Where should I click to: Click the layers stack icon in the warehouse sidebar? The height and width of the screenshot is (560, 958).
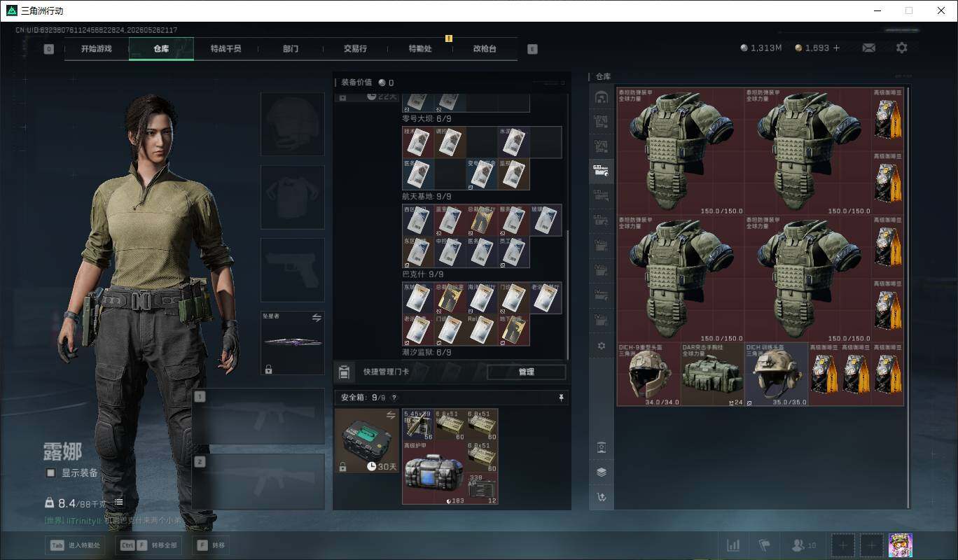(601, 472)
